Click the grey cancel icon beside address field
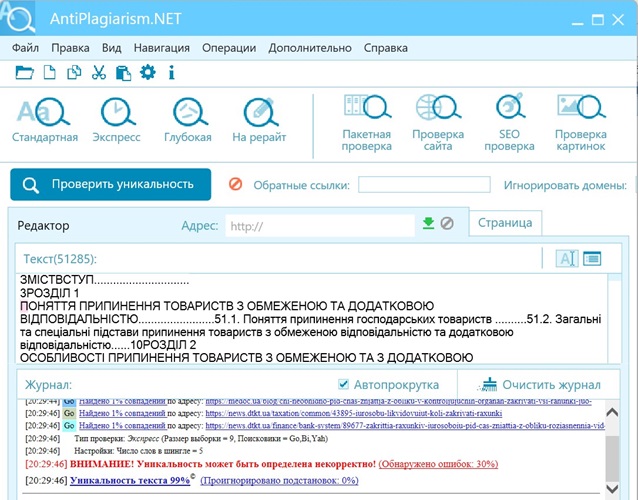 447,223
